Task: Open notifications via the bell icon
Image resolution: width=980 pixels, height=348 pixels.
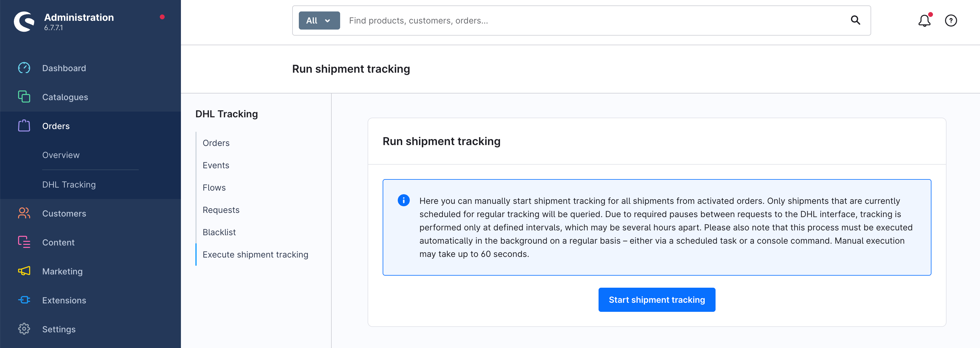Action: 925,20
